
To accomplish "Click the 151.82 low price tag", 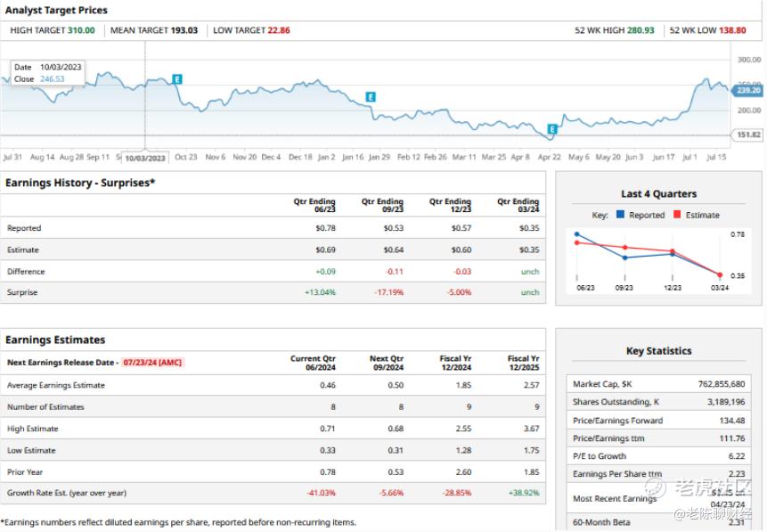I will (748, 135).
